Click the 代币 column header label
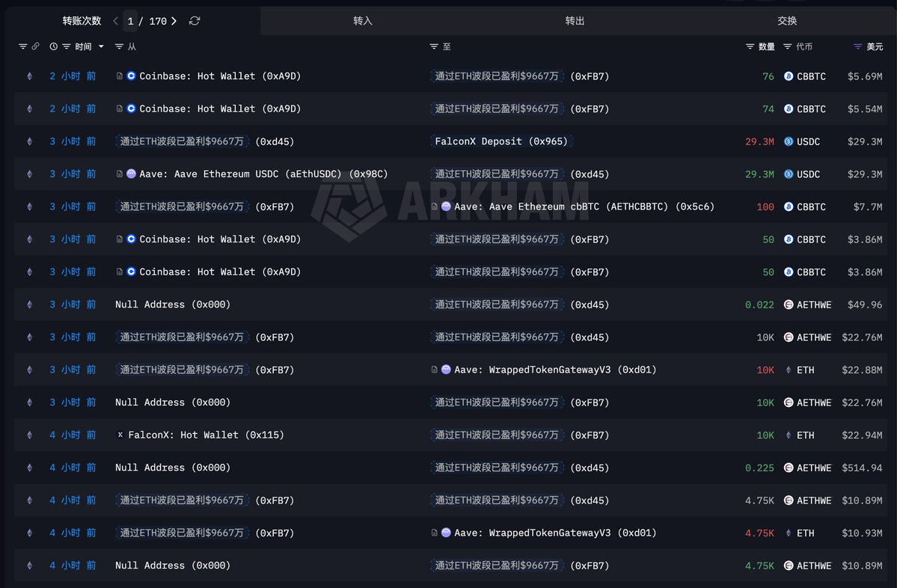This screenshot has height=588, width=897. tap(804, 46)
